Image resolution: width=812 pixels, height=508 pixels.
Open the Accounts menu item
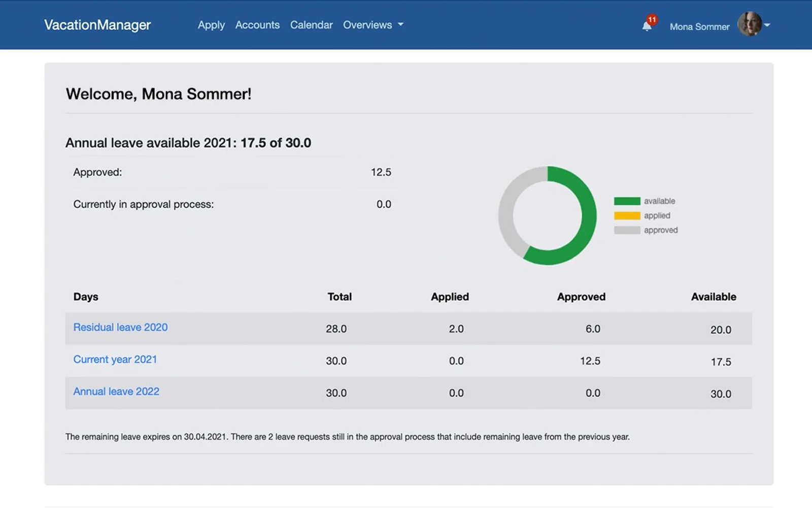257,25
